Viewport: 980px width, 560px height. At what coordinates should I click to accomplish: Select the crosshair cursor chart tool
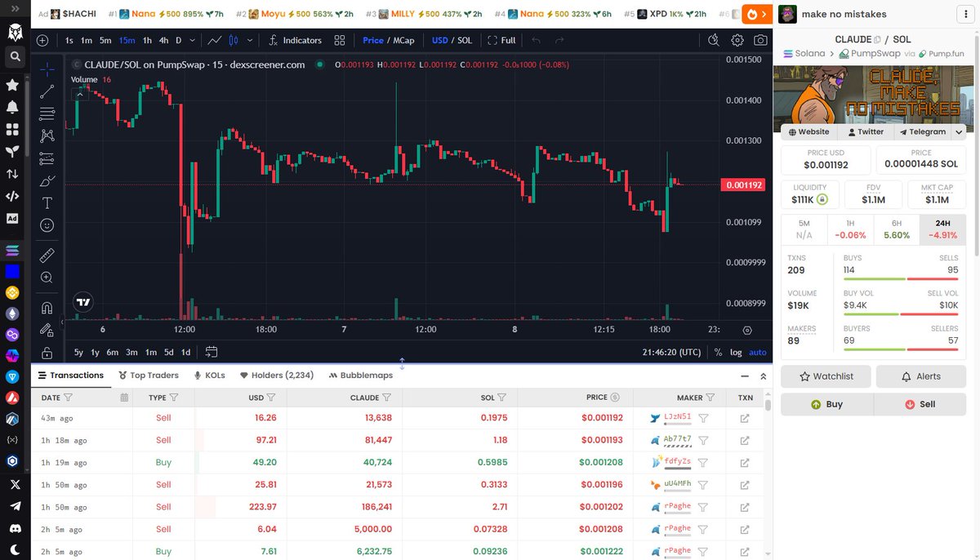pyautogui.click(x=47, y=69)
